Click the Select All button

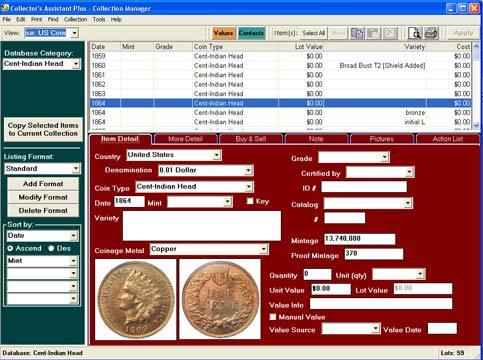(x=313, y=33)
